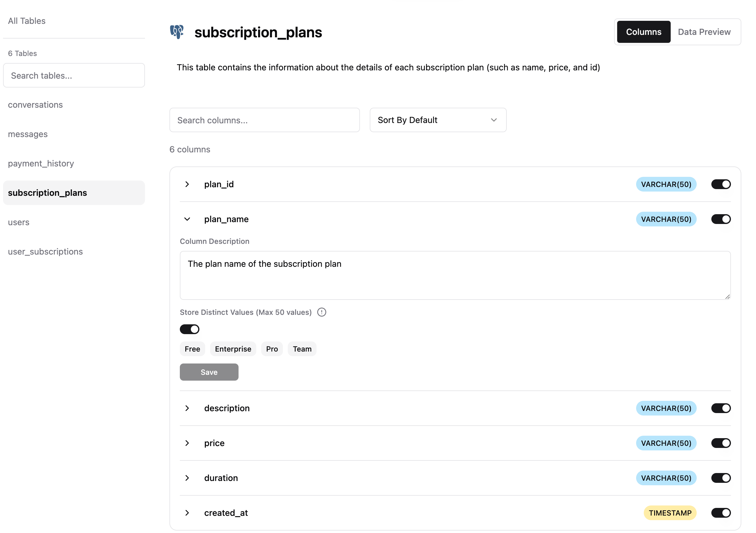The width and height of the screenshot is (756, 533).
Task: Click the Enterprise distinct value chip
Action: (233, 349)
